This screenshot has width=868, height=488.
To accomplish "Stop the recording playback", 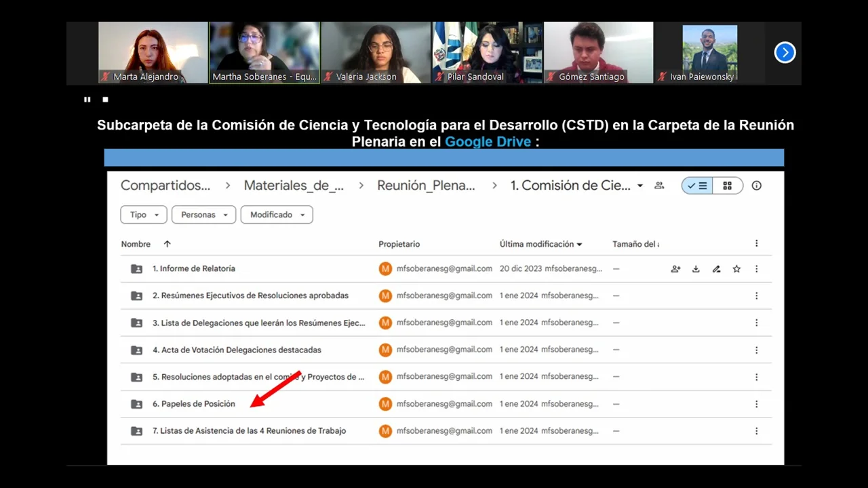I will (105, 100).
